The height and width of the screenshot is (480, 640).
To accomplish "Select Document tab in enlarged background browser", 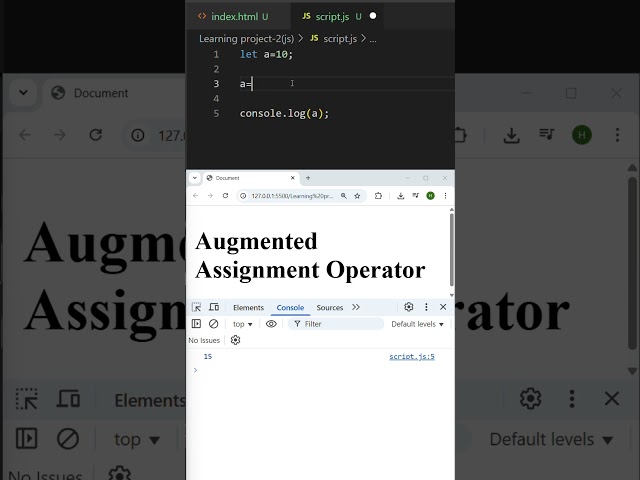I will 100,93.
